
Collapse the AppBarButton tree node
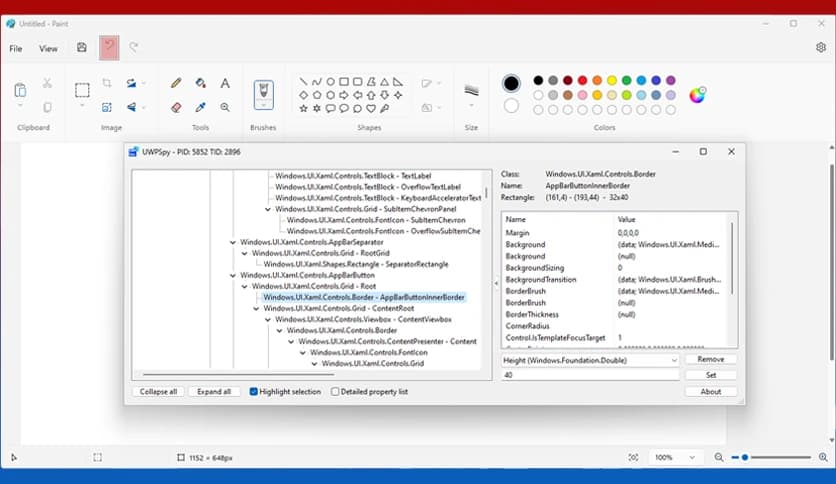click(232, 276)
